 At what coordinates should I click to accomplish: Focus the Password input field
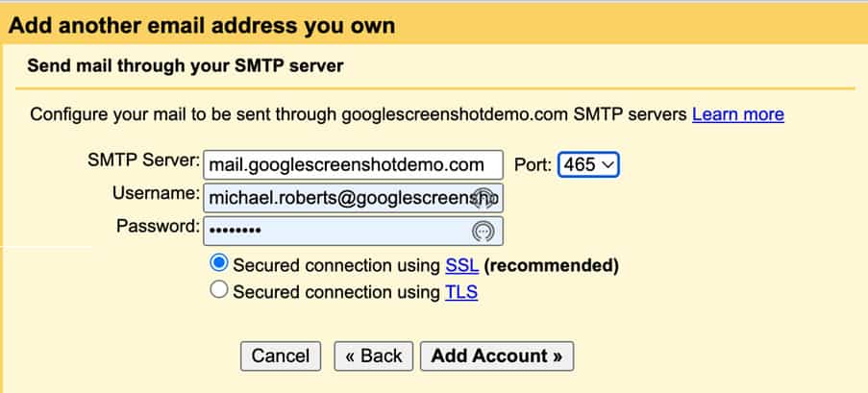click(x=353, y=231)
